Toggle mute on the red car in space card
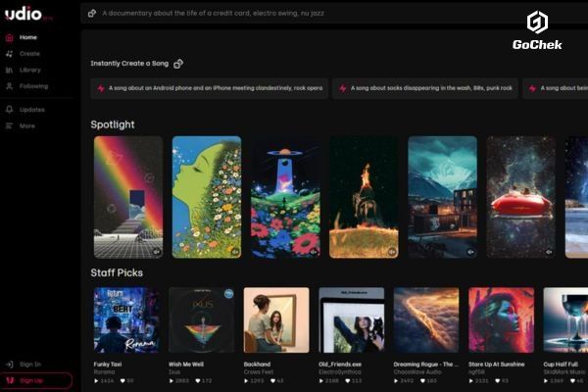Screen dimensions: 588x392 pos(549,252)
